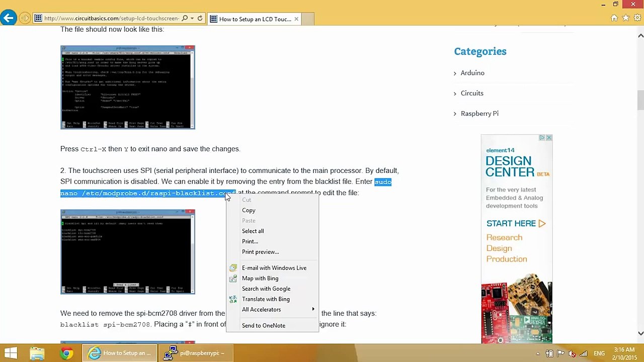Click the chevron beside Arduino category
Image resolution: width=644 pixels, height=362 pixels.
pyautogui.click(x=455, y=73)
